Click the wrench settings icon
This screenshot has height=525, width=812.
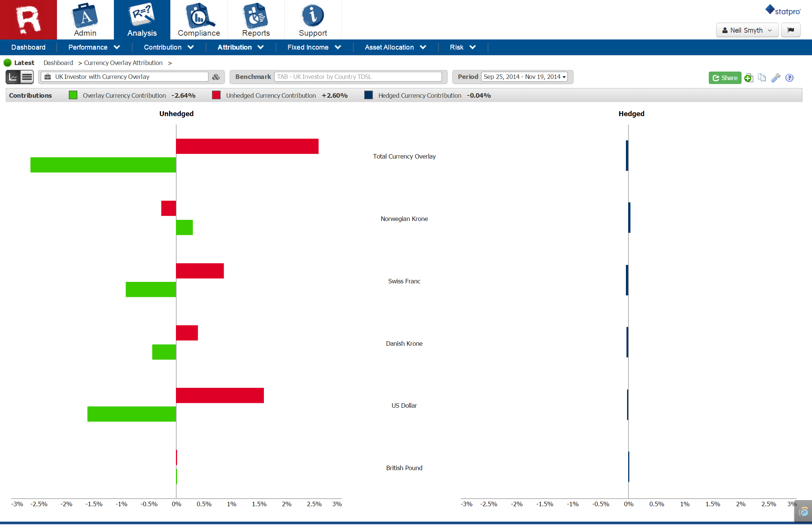776,78
